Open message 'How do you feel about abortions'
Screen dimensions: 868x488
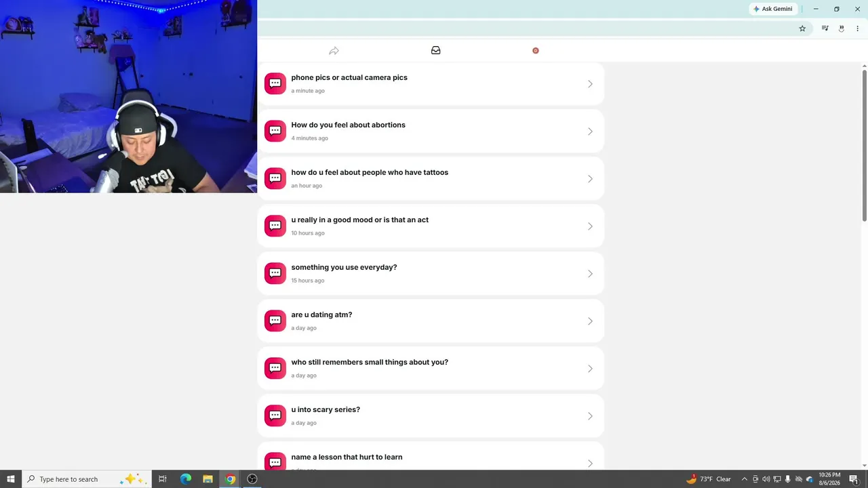431,131
